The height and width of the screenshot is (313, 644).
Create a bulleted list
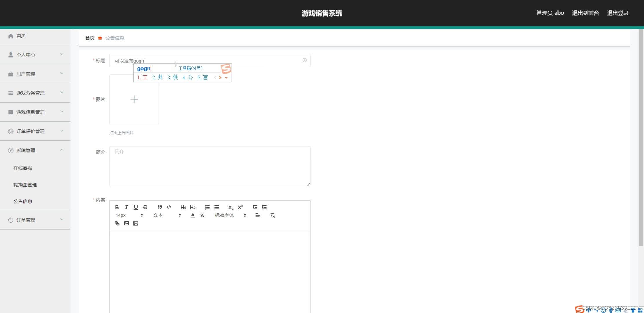point(217,207)
